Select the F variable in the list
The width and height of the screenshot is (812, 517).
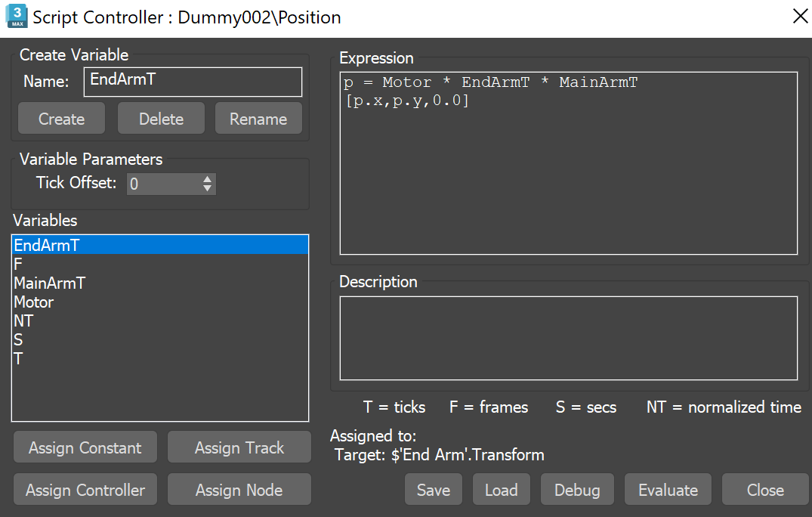pyautogui.click(x=17, y=264)
